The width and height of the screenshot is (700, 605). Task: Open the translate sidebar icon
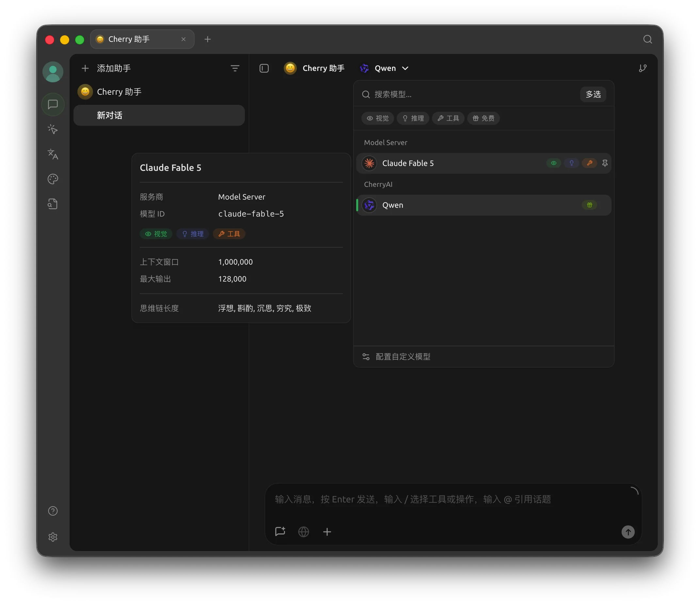(x=53, y=154)
